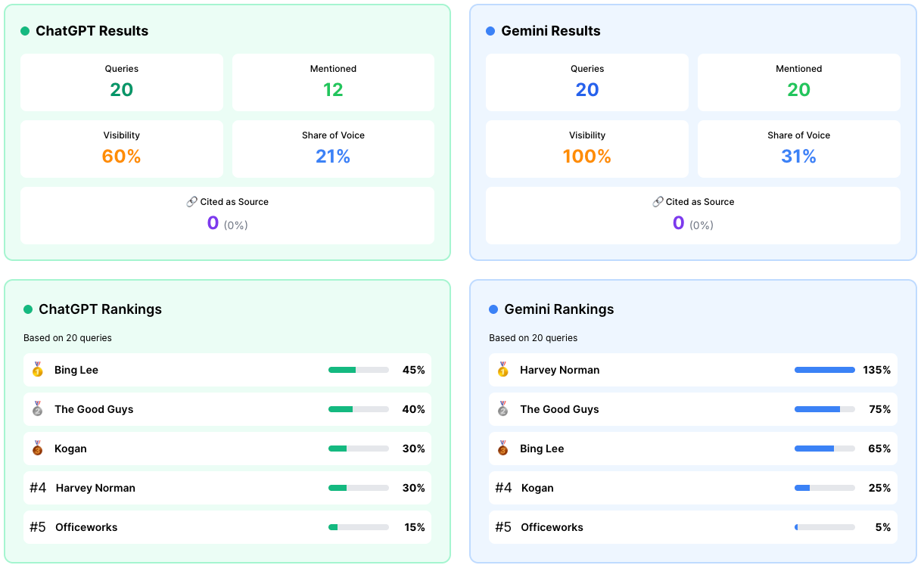Click the gold medal icon beside Bing Lee in ChatGPT Rankings

[38, 370]
